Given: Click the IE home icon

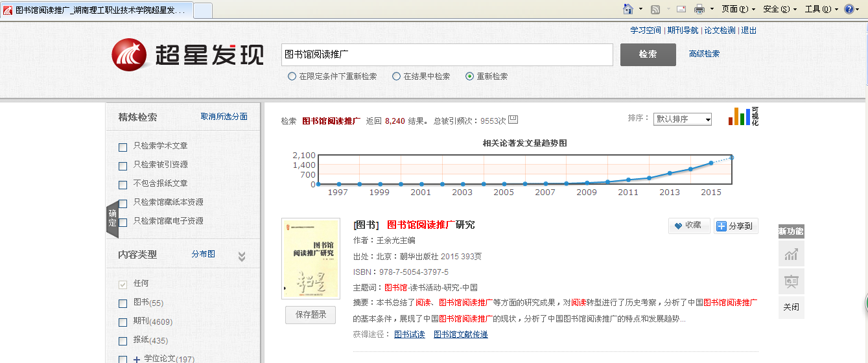Looking at the screenshot, I should [628, 9].
